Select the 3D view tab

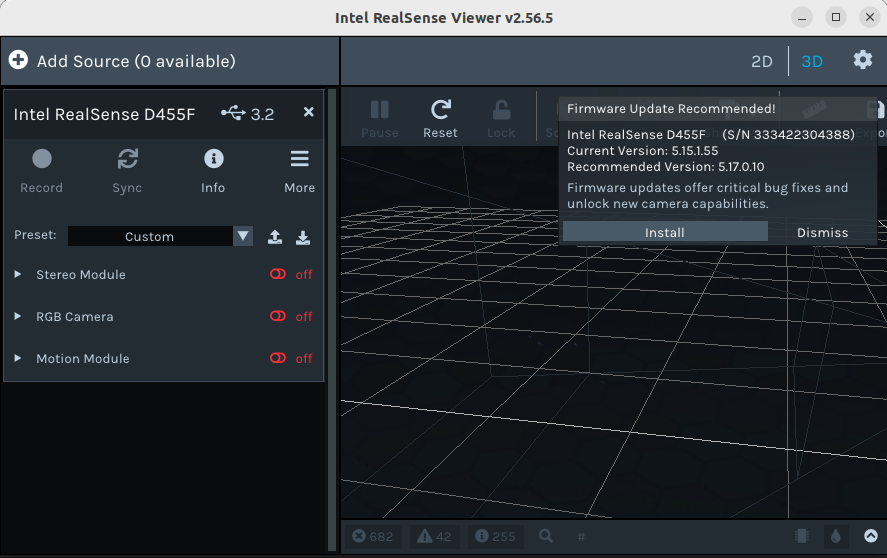click(x=812, y=61)
